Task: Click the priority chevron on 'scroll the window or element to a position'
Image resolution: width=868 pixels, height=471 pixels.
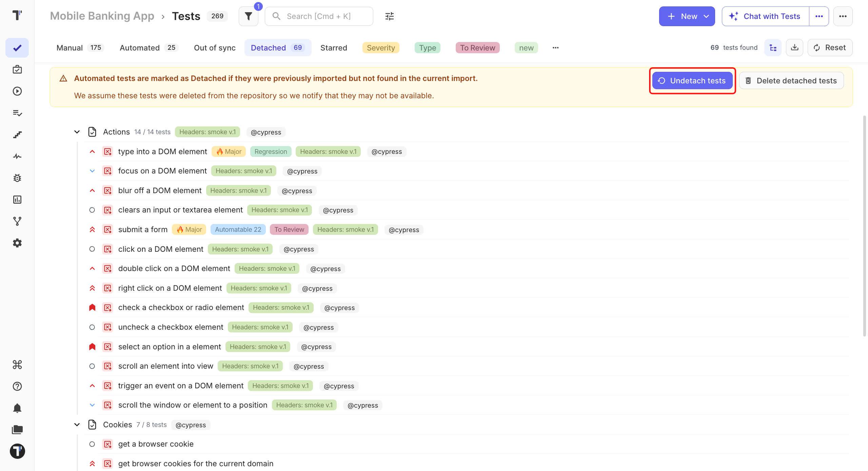Action: (92, 405)
